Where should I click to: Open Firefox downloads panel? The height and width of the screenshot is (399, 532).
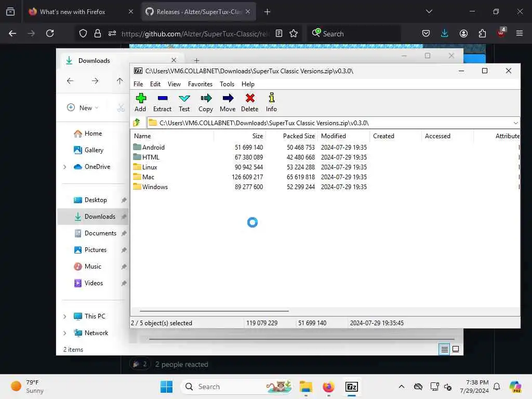[445, 33]
